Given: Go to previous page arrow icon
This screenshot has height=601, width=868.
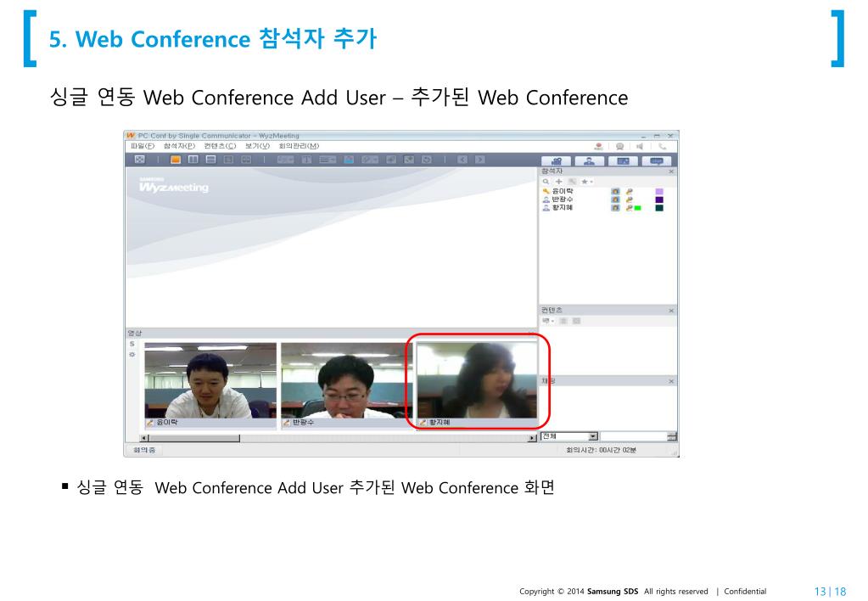Looking at the screenshot, I should click(462, 160).
